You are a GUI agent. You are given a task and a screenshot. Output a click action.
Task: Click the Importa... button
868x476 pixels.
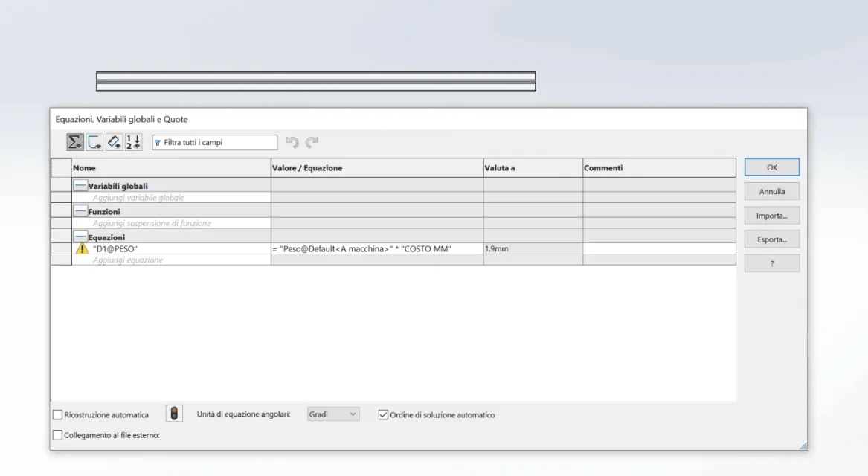pos(771,215)
